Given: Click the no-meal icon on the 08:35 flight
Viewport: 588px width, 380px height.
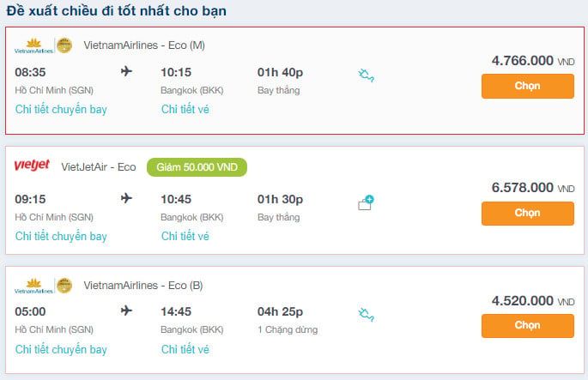Looking at the screenshot, I should click(x=367, y=76).
